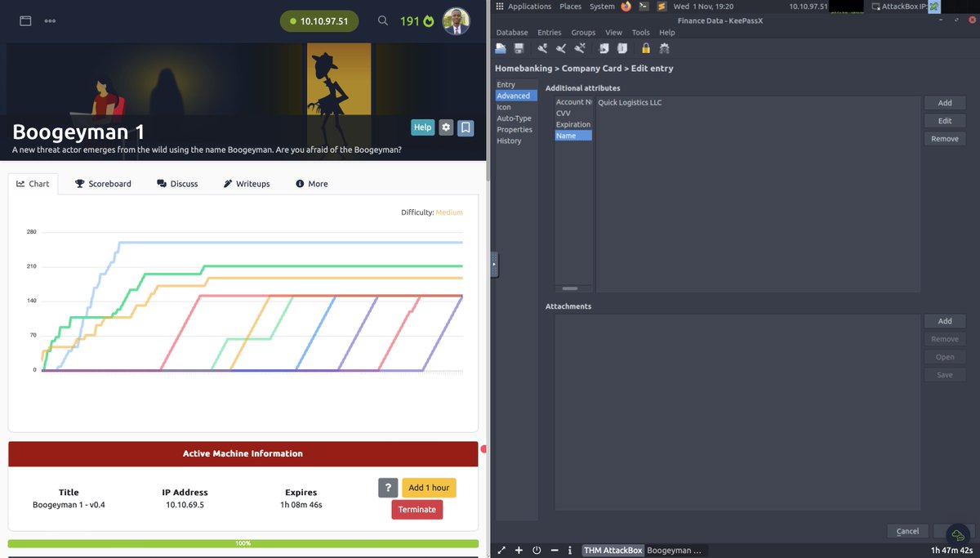
Task: Launch Firefox from the top panel
Action: pos(626,7)
